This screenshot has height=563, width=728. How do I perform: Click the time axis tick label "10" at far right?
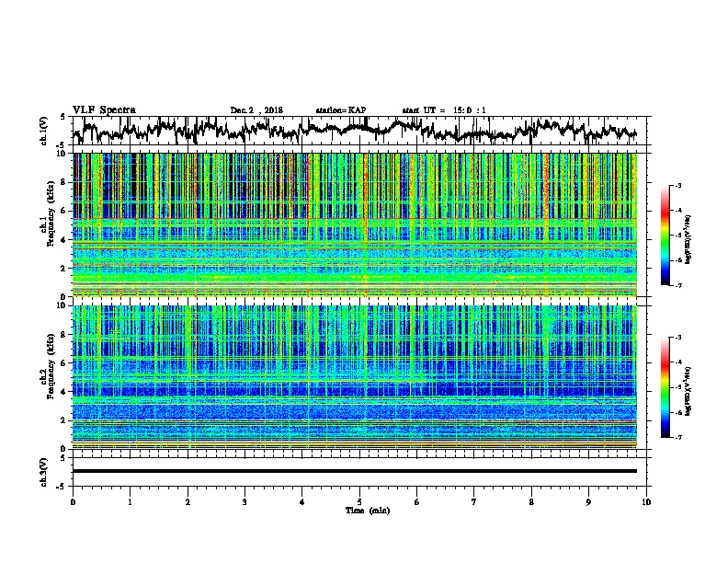pyautogui.click(x=646, y=502)
